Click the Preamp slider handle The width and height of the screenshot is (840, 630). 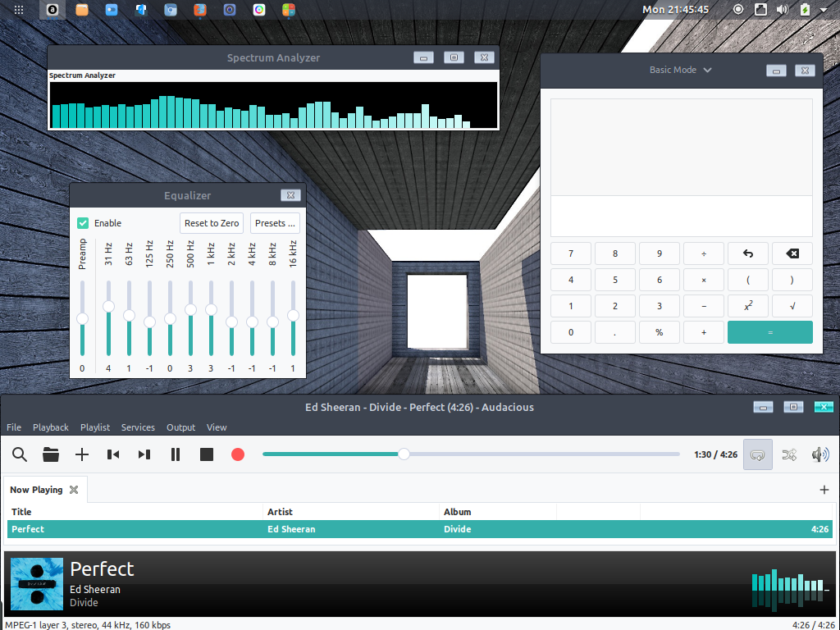click(x=82, y=319)
